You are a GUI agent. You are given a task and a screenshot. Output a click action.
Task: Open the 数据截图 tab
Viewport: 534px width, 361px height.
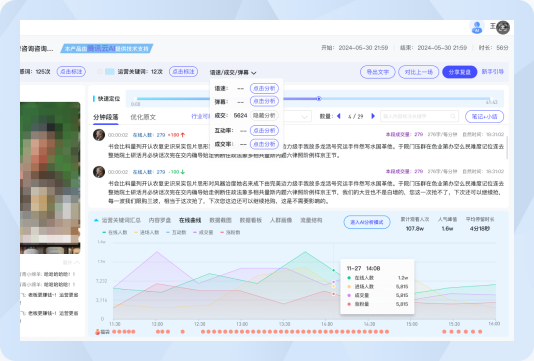pos(220,220)
